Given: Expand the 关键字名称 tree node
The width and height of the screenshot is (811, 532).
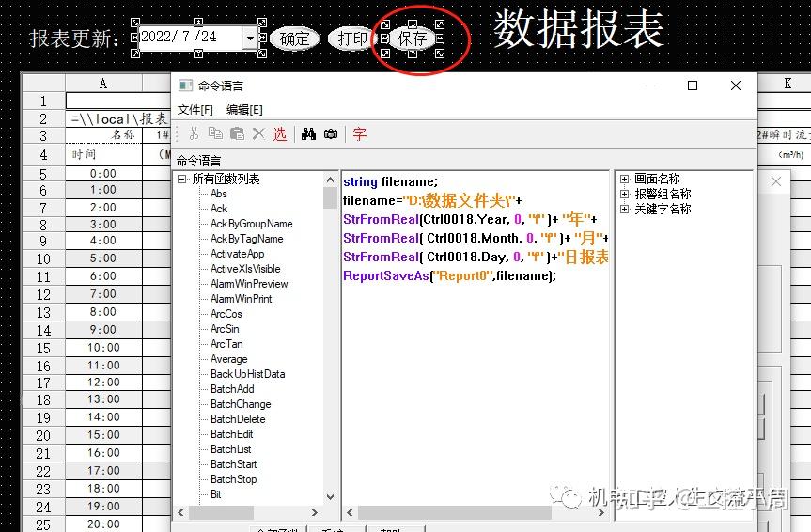Looking at the screenshot, I should tap(624, 209).
